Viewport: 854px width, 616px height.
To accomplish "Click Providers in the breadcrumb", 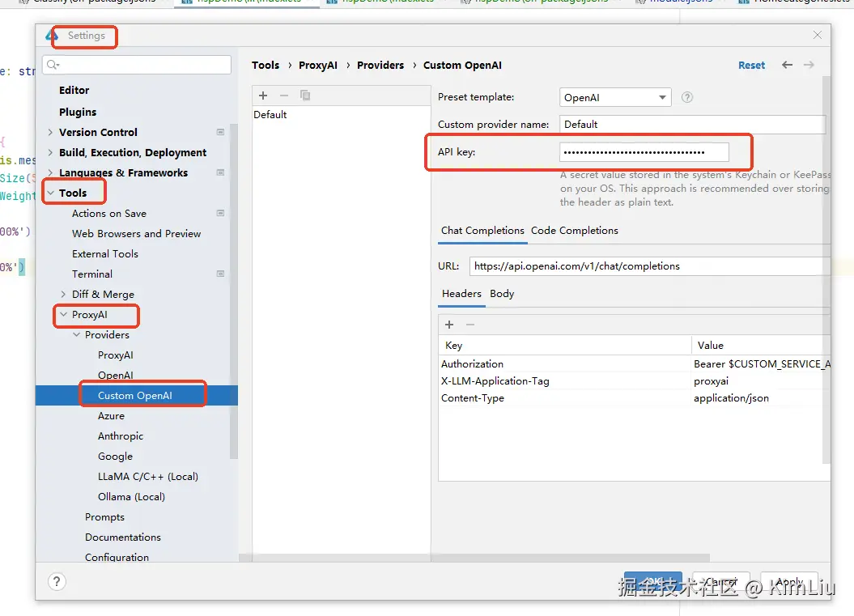I will click(380, 66).
